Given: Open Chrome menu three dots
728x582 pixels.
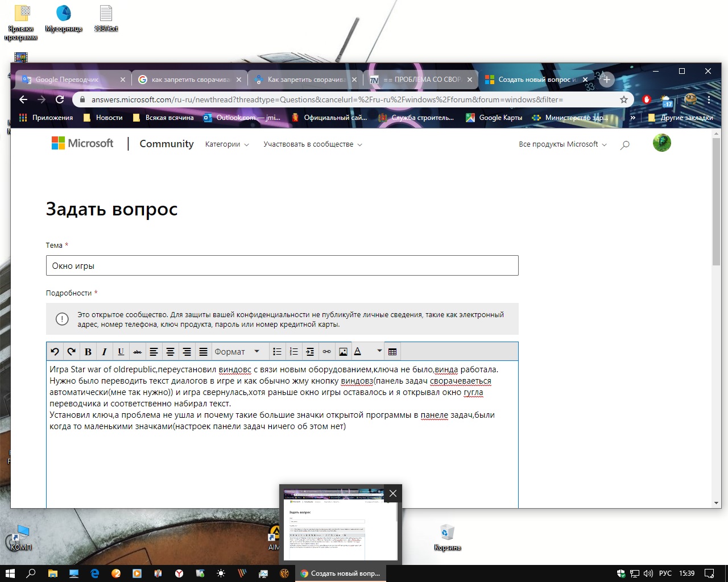Looking at the screenshot, I should 709,99.
